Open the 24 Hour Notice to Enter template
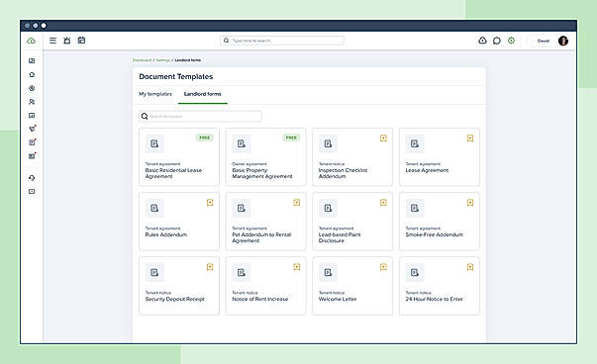The height and width of the screenshot is (364, 597). tap(440, 286)
